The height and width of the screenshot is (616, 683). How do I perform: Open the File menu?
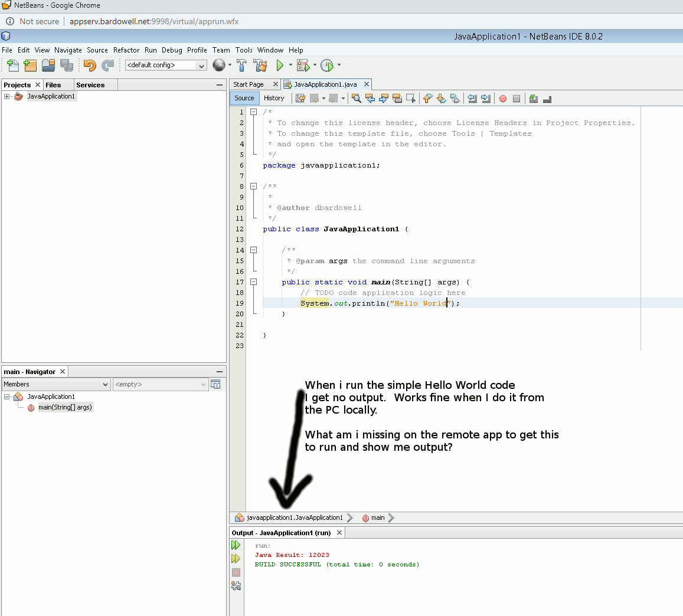pos(7,50)
